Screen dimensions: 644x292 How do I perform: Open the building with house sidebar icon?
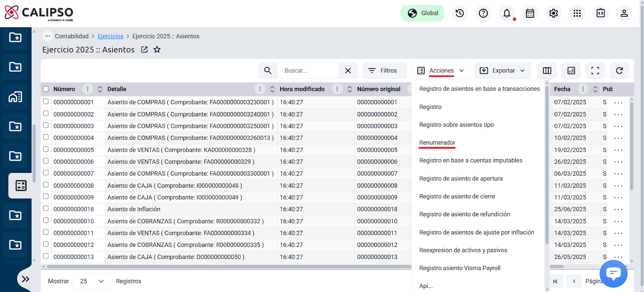click(x=15, y=97)
